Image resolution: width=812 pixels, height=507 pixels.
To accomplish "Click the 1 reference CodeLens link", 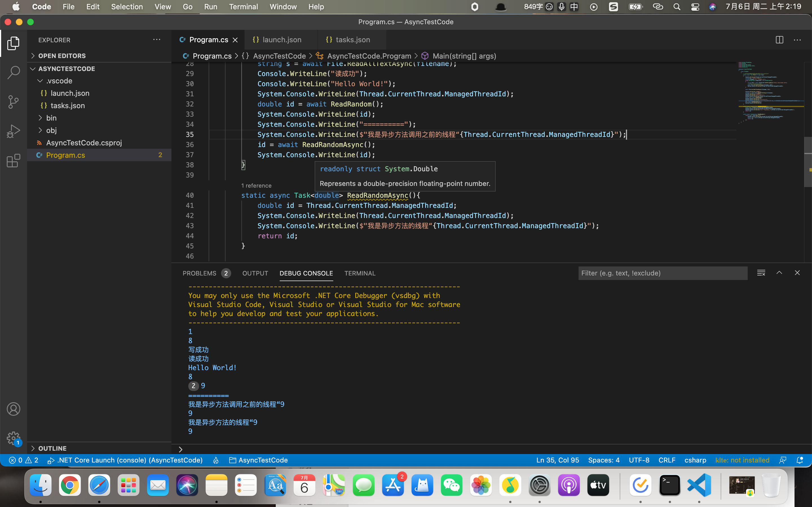I will point(256,186).
